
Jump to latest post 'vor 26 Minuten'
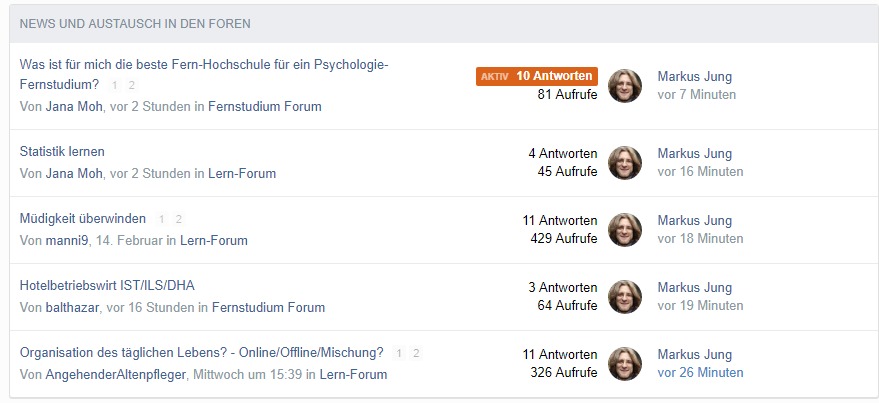(700, 372)
